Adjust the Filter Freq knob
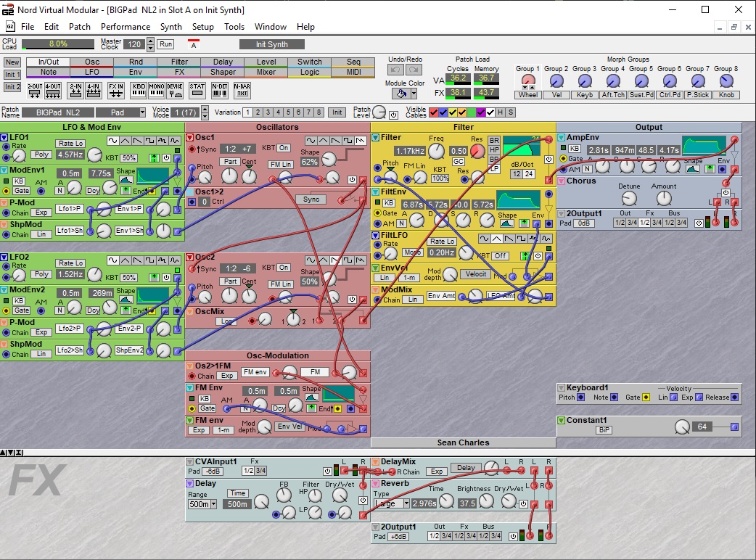Viewport: 756px width, 560px height. point(436,151)
